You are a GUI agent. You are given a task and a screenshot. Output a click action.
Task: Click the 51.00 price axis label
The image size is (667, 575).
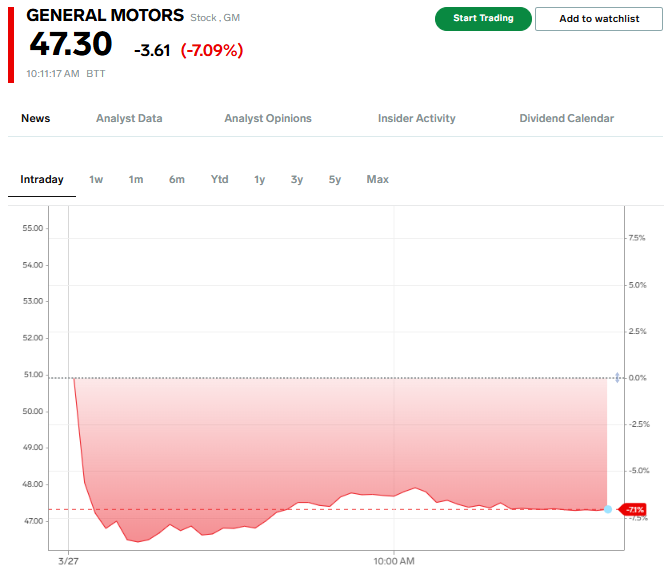tap(33, 375)
